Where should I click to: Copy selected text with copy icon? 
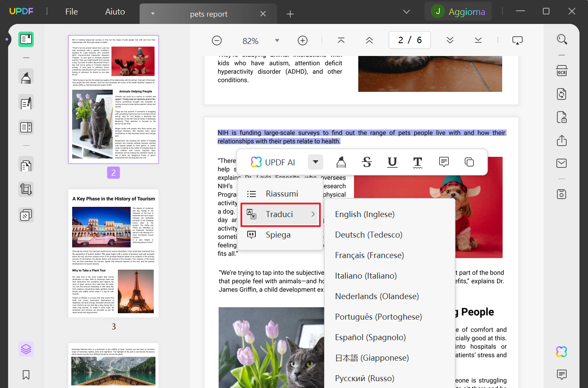coord(469,162)
